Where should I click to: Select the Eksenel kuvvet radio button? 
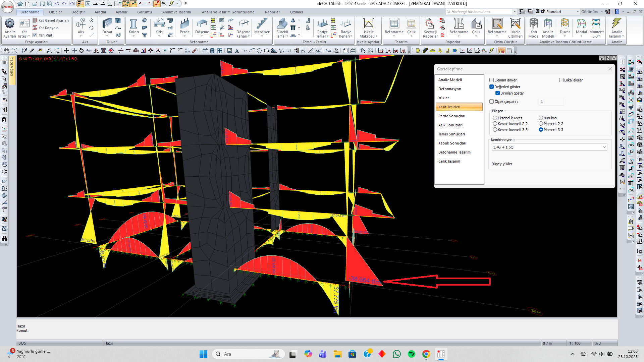[495, 118]
